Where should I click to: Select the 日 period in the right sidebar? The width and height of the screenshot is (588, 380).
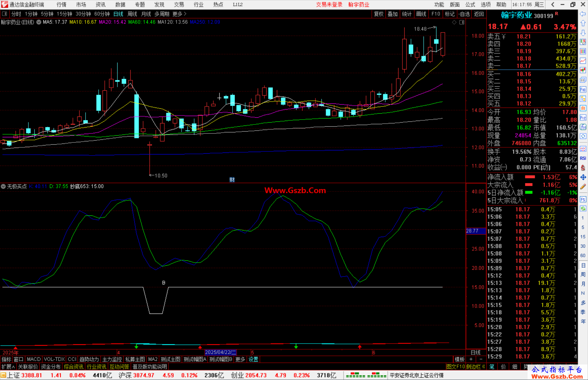pos(583,265)
